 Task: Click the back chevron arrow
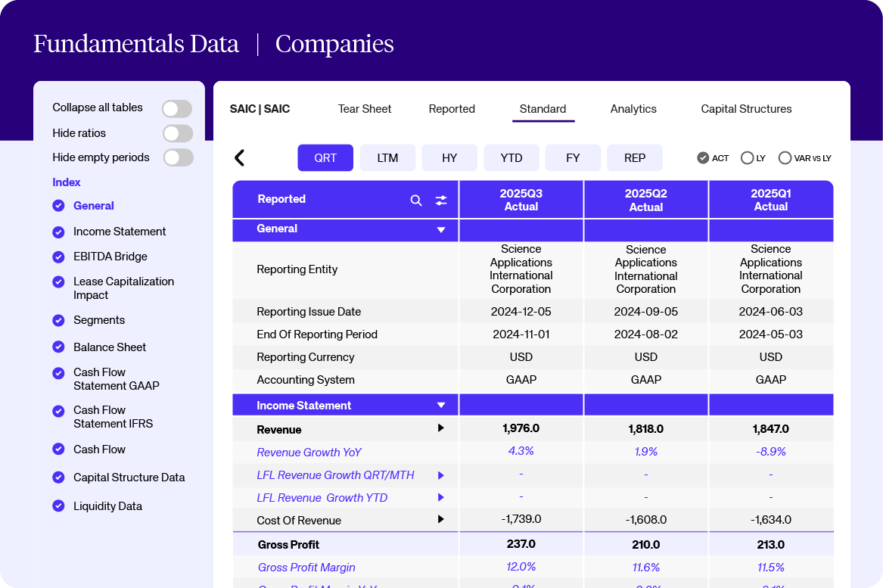coord(240,158)
